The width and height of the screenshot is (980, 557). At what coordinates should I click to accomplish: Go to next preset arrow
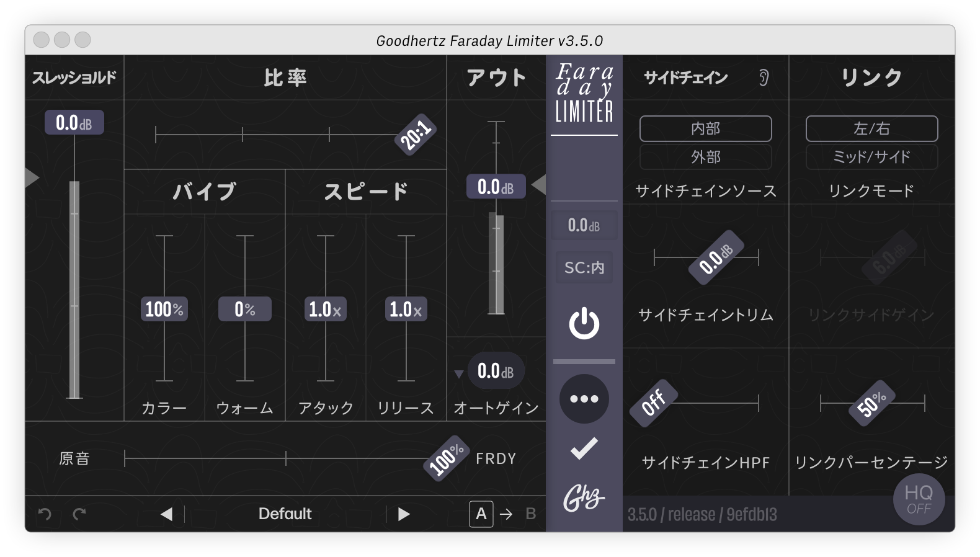pyautogui.click(x=404, y=514)
